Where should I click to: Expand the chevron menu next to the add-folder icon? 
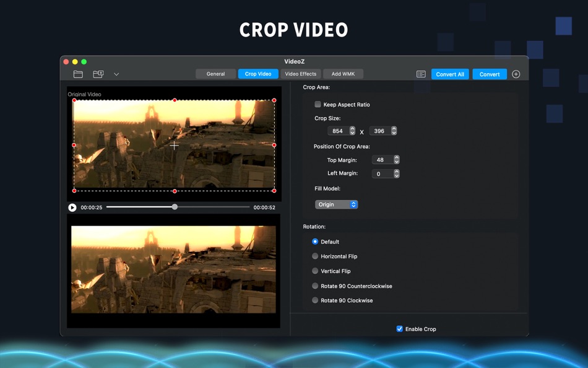[116, 74]
